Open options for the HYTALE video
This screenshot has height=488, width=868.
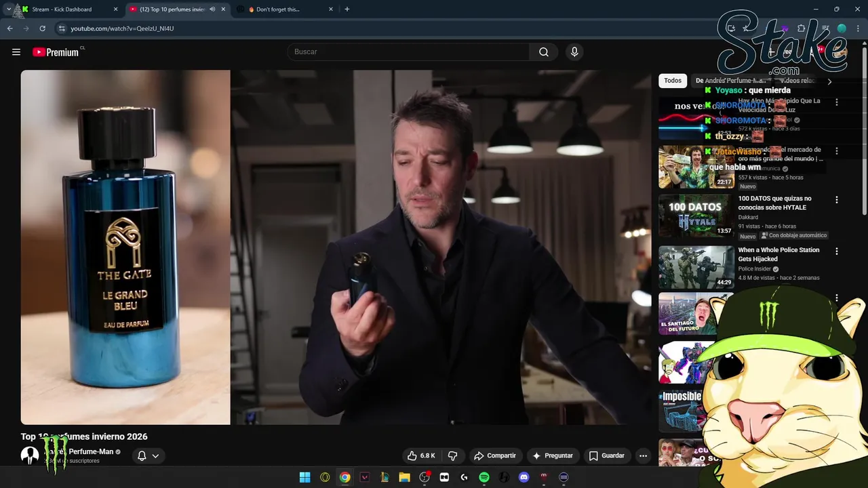pyautogui.click(x=836, y=200)
